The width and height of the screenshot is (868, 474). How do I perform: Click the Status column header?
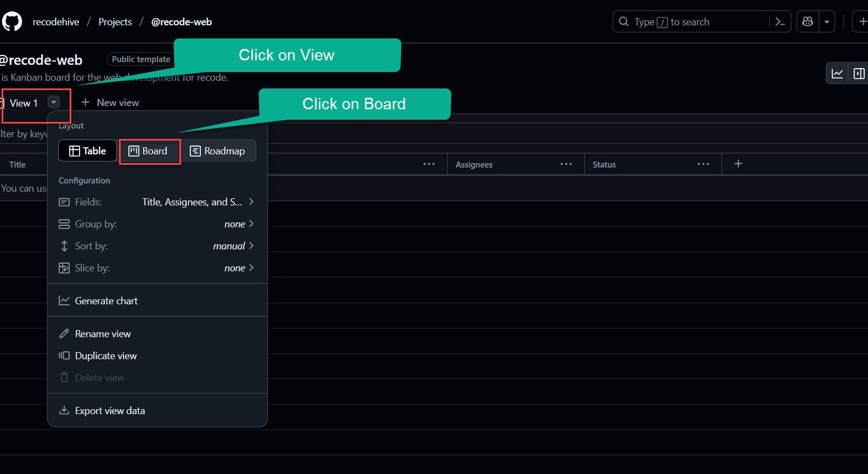pos(604,165)
